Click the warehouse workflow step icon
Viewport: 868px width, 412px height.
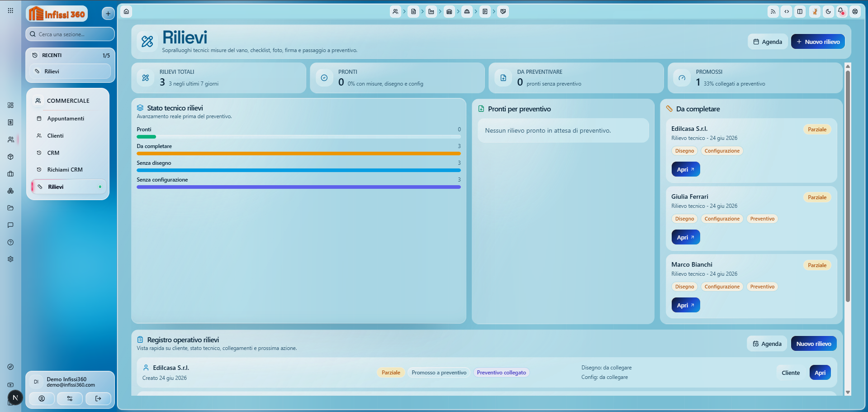coord(449,12)
